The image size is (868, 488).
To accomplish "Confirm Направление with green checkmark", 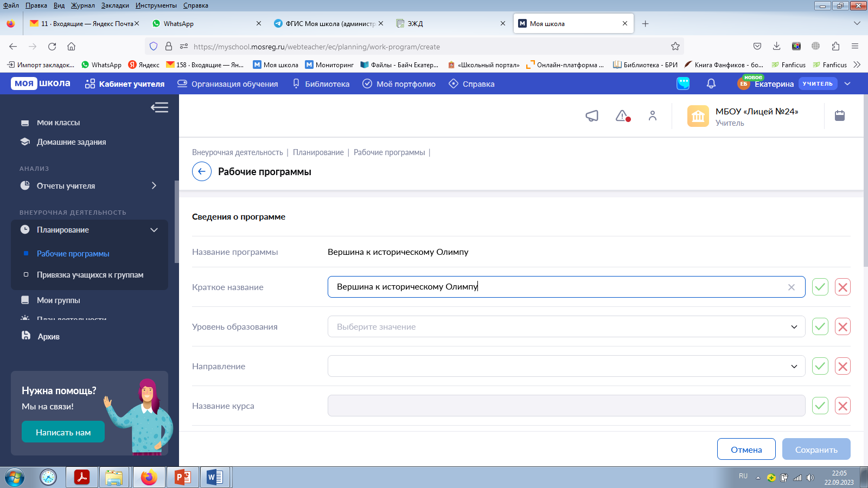I will [x=820, y=366].
